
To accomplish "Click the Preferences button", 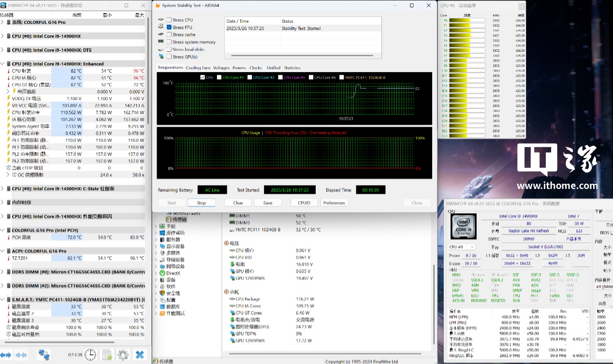I will pos(334,203).
